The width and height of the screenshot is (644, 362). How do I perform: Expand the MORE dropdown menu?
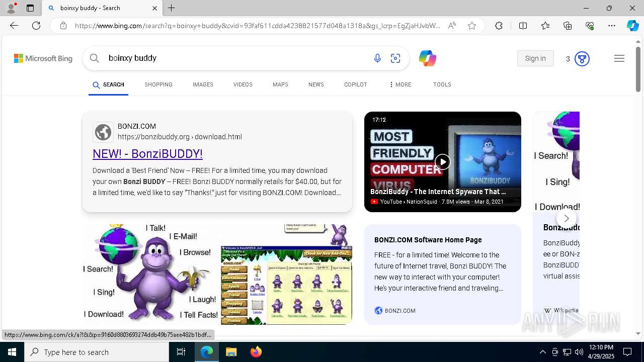click(x=400, y=84)
